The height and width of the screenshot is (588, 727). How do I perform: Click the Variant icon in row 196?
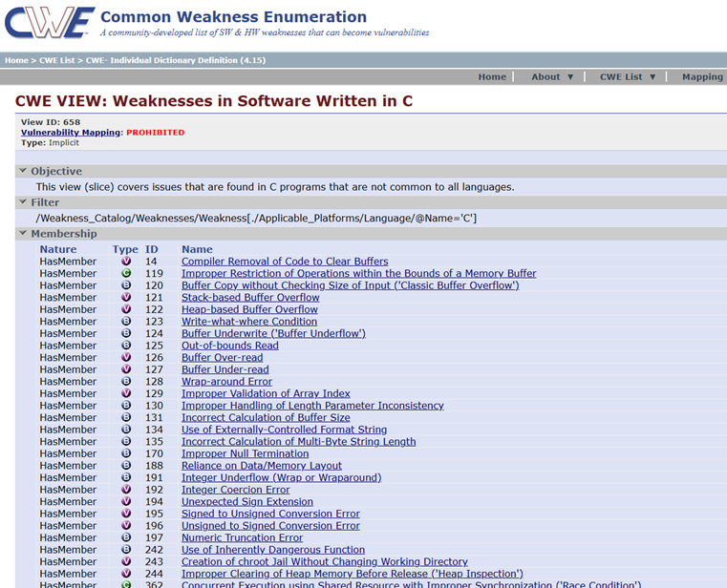pyautogui.click(x=126, y=525)
